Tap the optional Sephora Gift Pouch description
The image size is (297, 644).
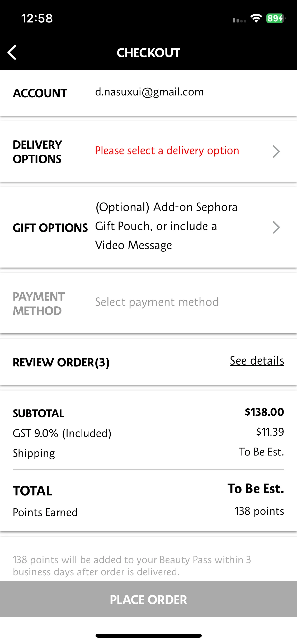point(166,226)
